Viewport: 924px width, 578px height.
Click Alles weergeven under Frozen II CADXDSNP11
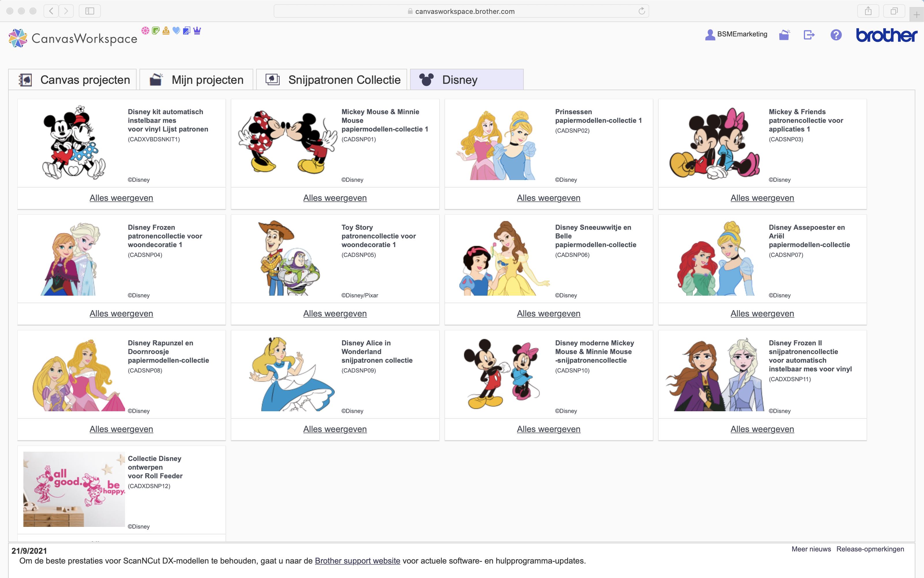coord(762,429)
